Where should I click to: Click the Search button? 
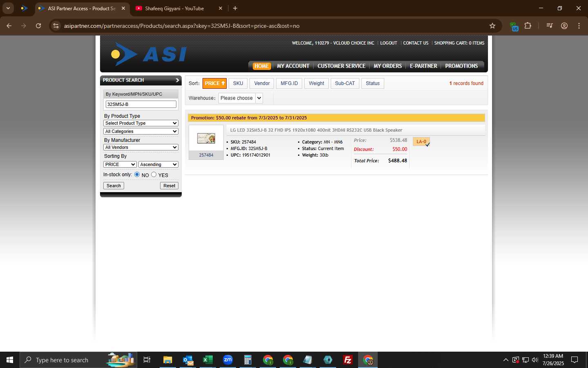[x=114, y=186]
